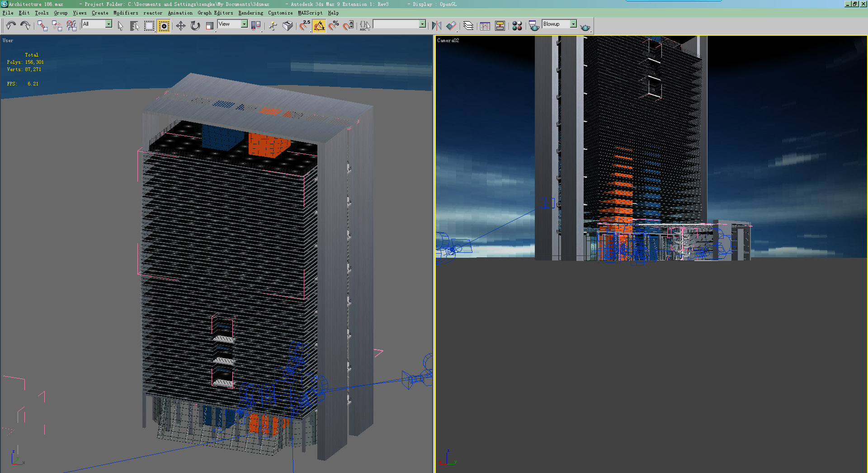This screenshot has height=473, width=868.
Task: Click the FPS statistic value
Action: [33, 84]
